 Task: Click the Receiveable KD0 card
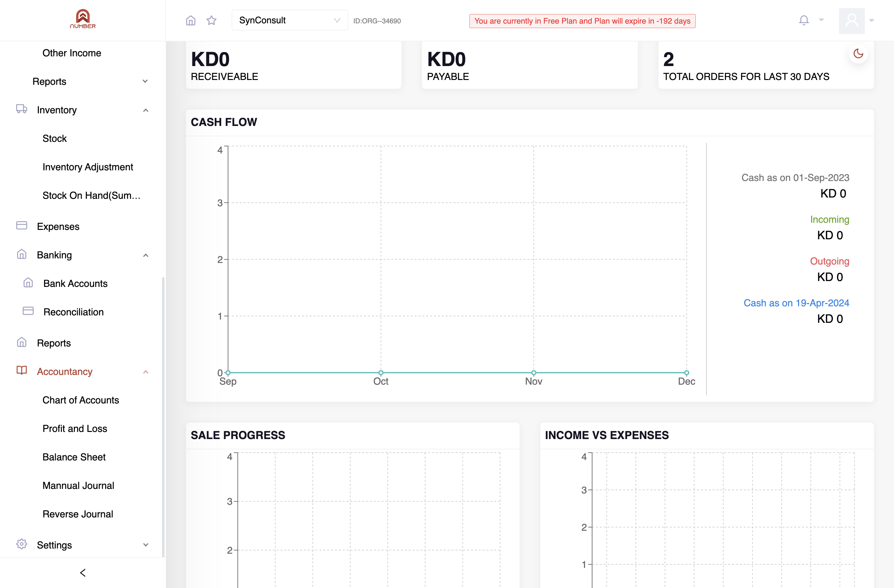tap(293, 65)
